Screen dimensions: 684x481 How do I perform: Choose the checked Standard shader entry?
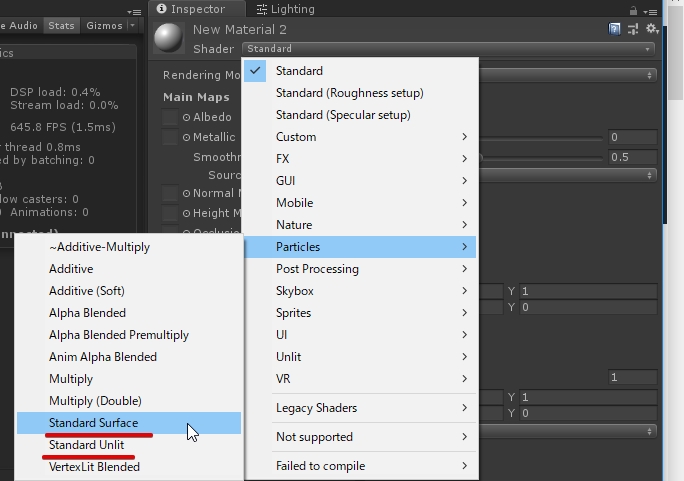[360, 71]
